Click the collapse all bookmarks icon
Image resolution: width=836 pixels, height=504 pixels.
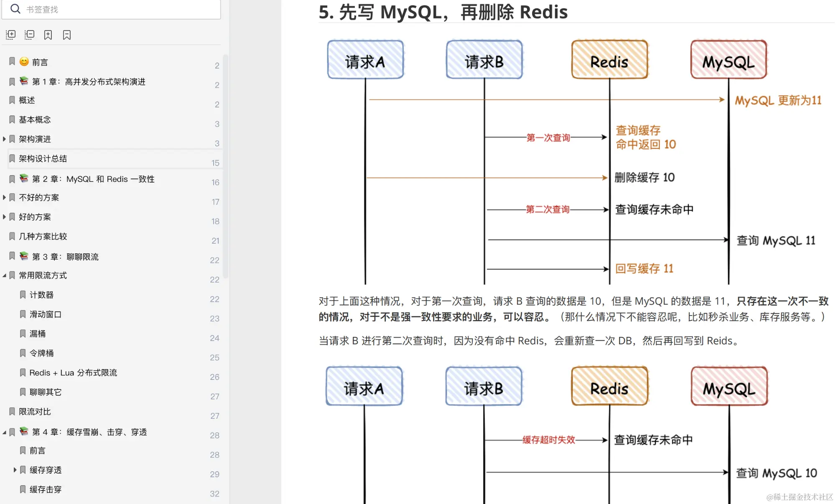tap(29, 35)
